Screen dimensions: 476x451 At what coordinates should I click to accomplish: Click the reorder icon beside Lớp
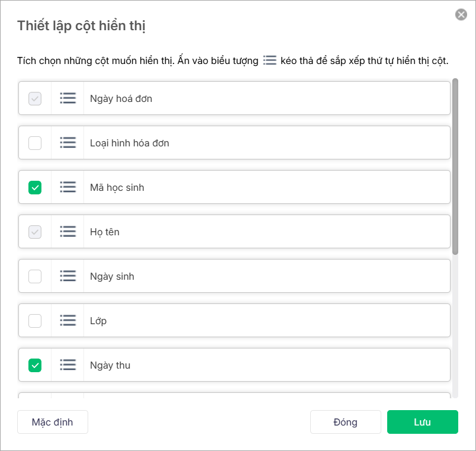(68, 321)
